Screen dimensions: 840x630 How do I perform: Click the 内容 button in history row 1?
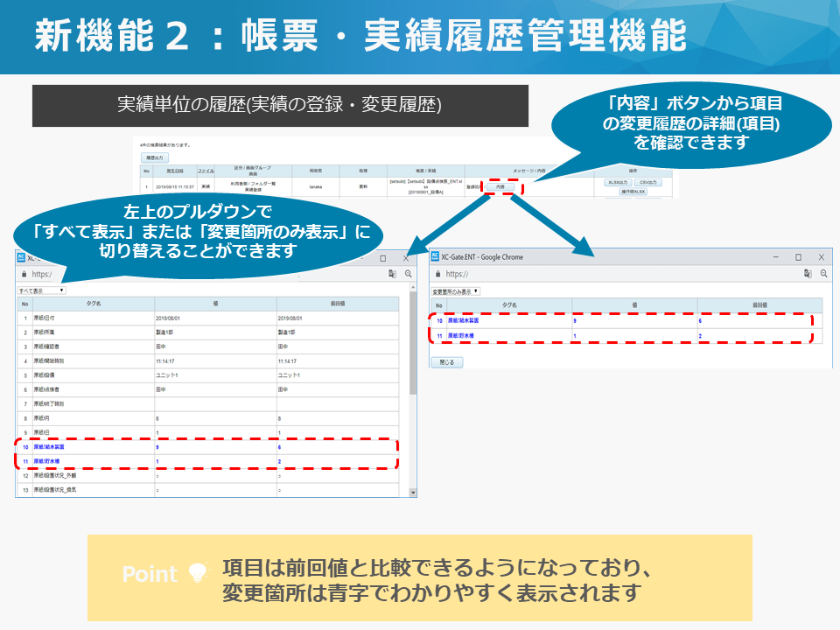point(500,187)
